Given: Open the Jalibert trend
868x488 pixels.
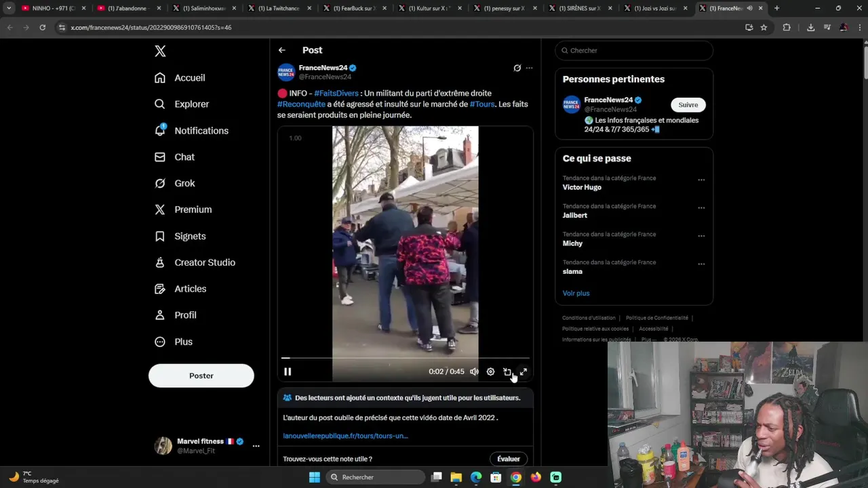Looking at the screenshot, I should (575, 216).
